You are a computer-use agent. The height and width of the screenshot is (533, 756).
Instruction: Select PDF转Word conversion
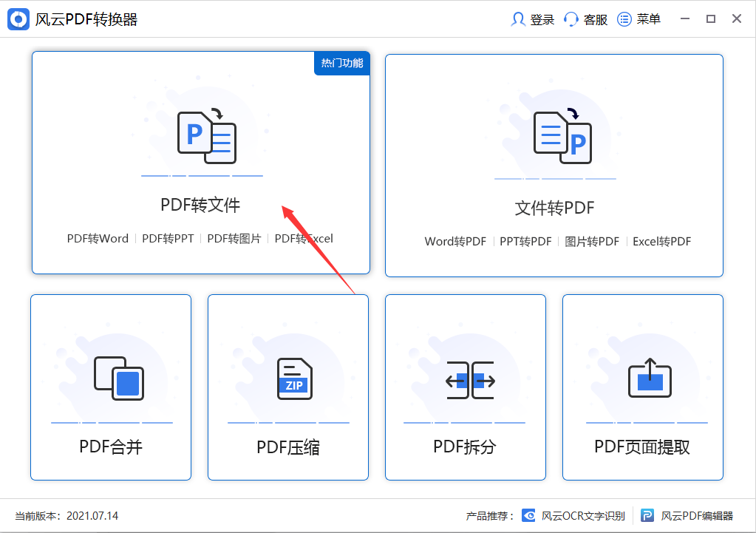(97, 238)
